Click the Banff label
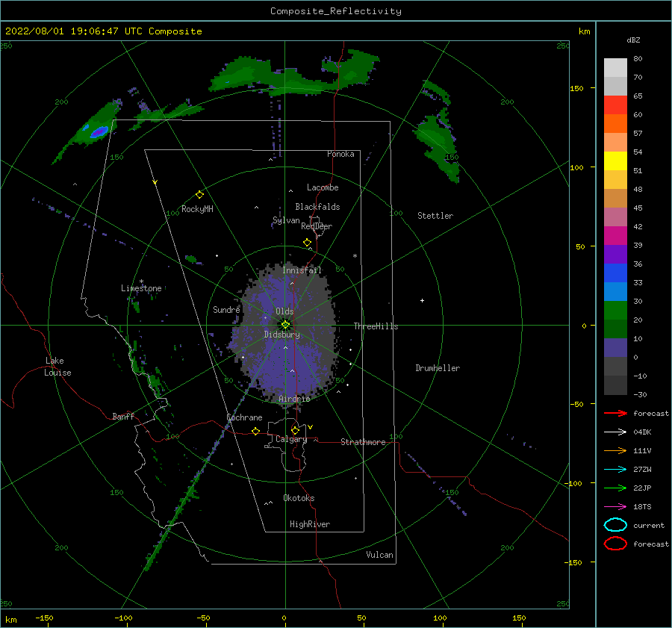Image resolution: width=672 pixels, height=628 pixels. tap(123, 416)
